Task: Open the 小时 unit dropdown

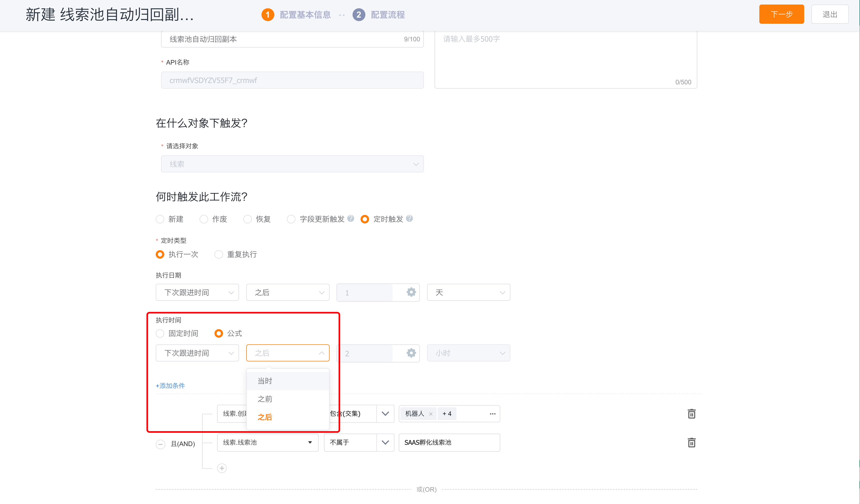Action: (x=468, y=353)
